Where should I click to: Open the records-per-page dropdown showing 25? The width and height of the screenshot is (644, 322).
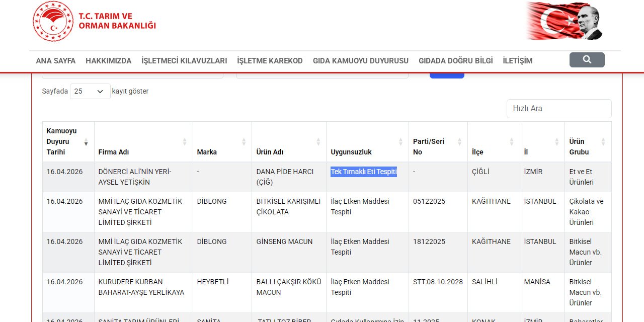(x=90, y=91)
